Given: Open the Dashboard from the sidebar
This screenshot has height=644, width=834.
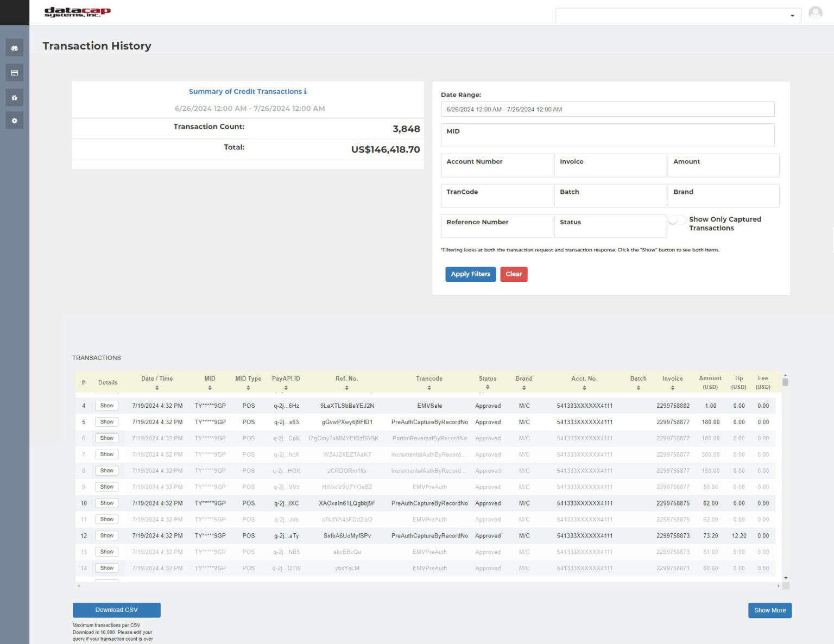Looking at the screenshot, I should coord(15,47).
